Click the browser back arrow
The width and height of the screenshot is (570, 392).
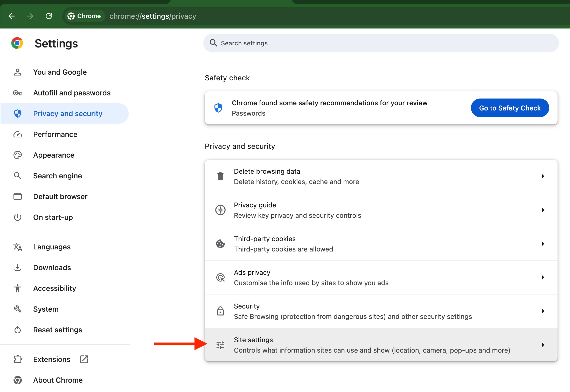tap(11, 16)
